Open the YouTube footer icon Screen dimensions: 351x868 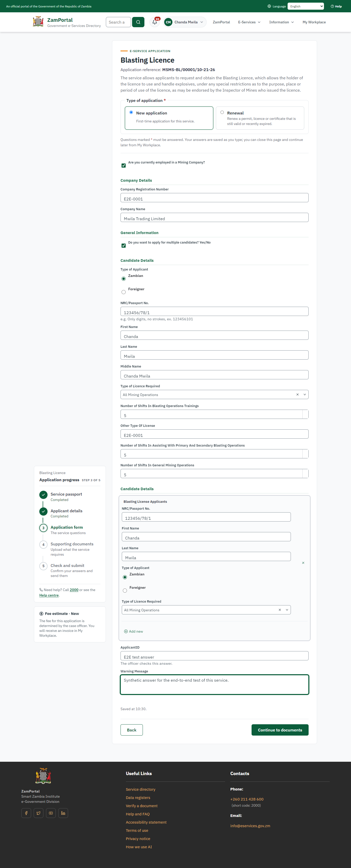(x=51, y=813)
